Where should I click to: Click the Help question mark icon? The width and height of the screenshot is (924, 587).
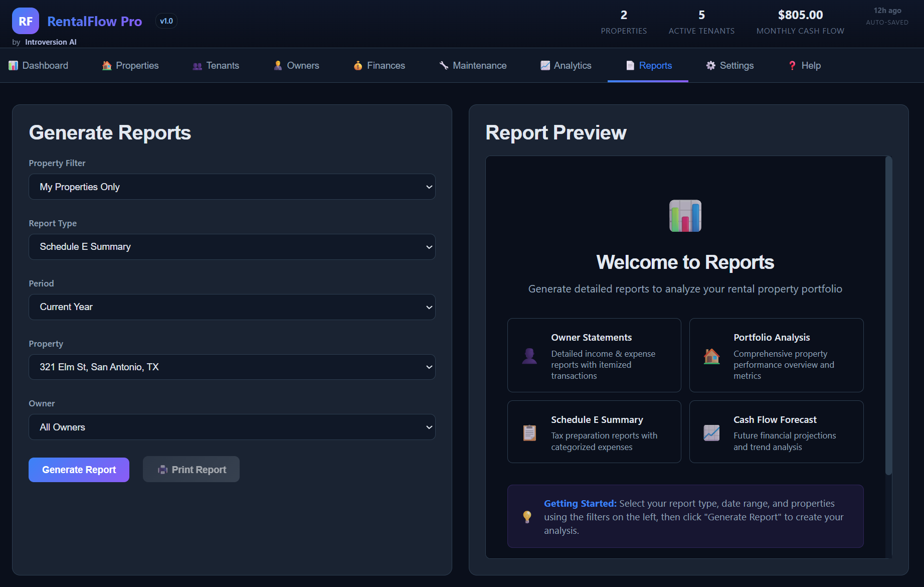[x=792, y=65]
